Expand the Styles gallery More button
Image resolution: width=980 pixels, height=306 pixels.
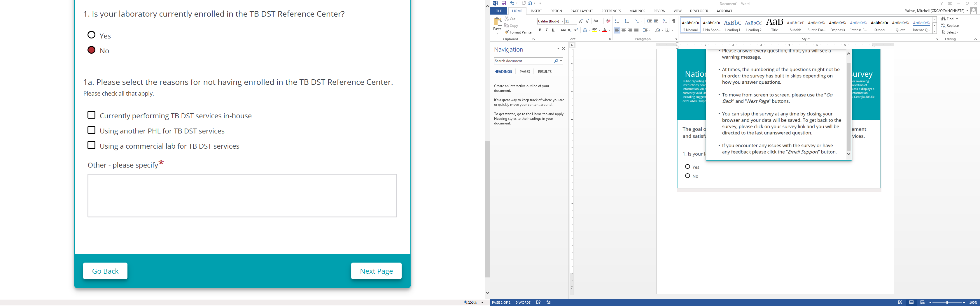pos(935,31)
